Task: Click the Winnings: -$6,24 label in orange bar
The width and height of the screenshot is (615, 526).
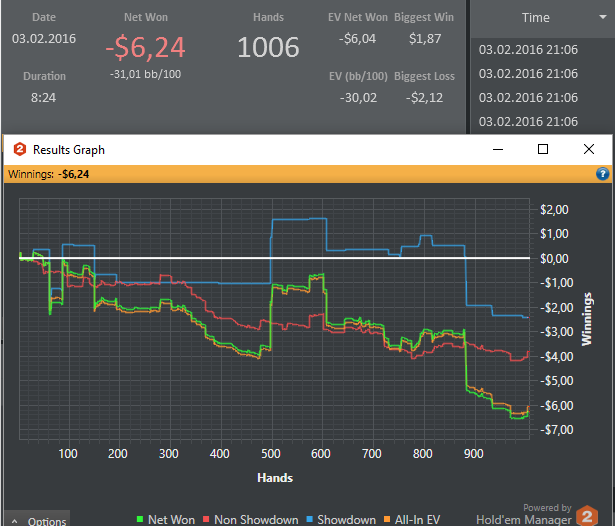Action: (x=49, y=174)
